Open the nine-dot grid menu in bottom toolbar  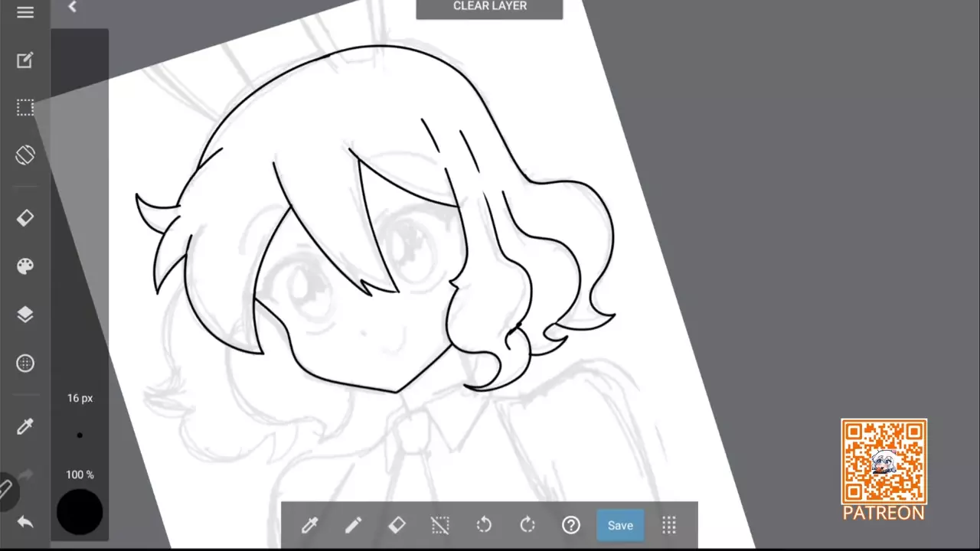tap(669, 525)
